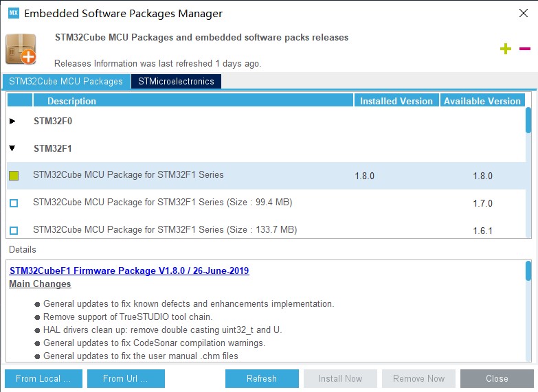The image size is (538, 392).
Task: Check the STM32F1 package 99.4 MB checkbox
Action: coord(14,203)
